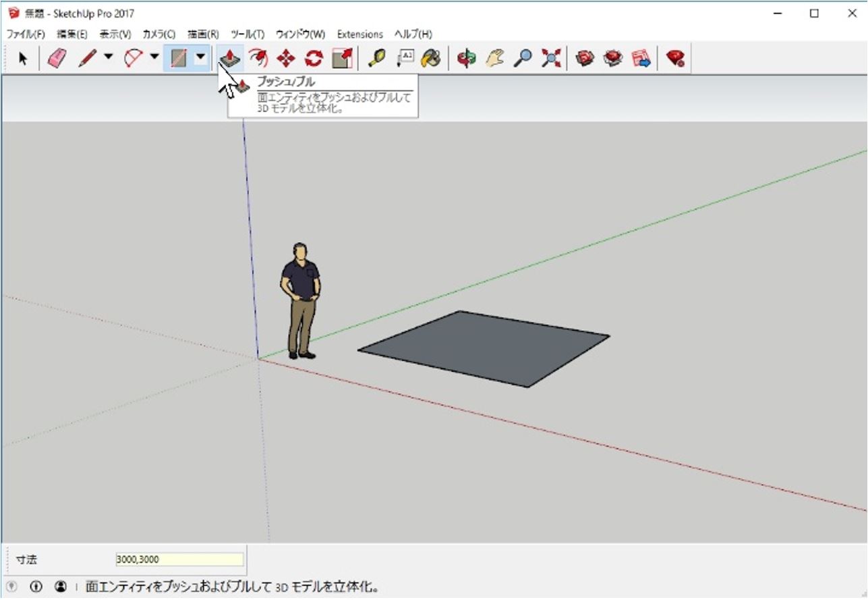The height and width of the screenshot is (600, 868).
Task: Open the 編集(E) menu
Action: pos(72,34)
